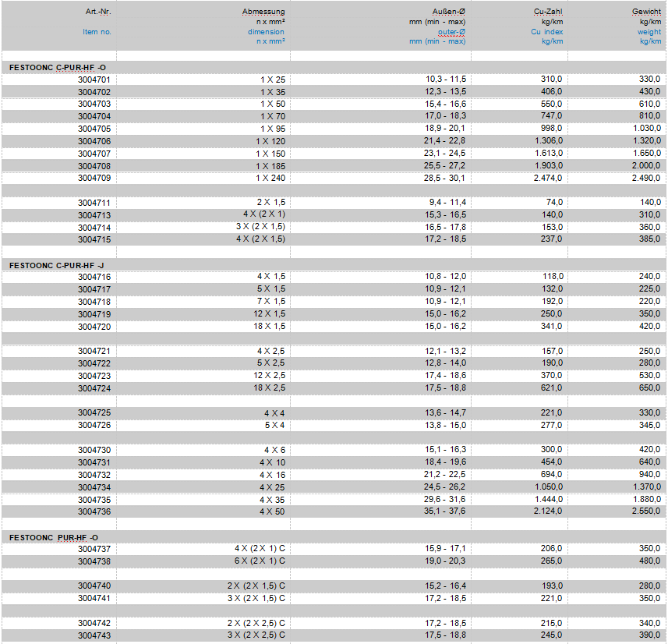Click dimension '4 X 10'

click(x=273, y=462)
